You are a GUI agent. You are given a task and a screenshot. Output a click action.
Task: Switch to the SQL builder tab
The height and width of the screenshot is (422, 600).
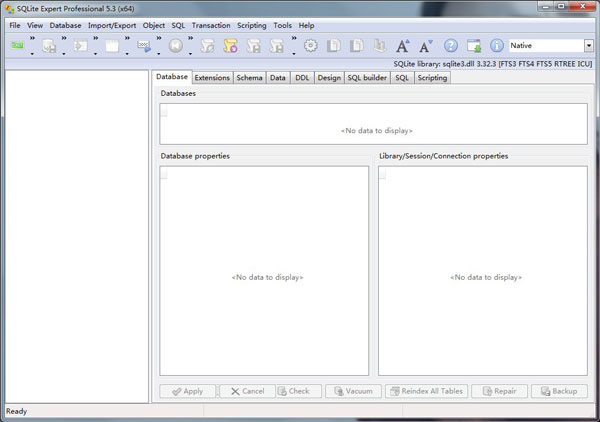367,78
